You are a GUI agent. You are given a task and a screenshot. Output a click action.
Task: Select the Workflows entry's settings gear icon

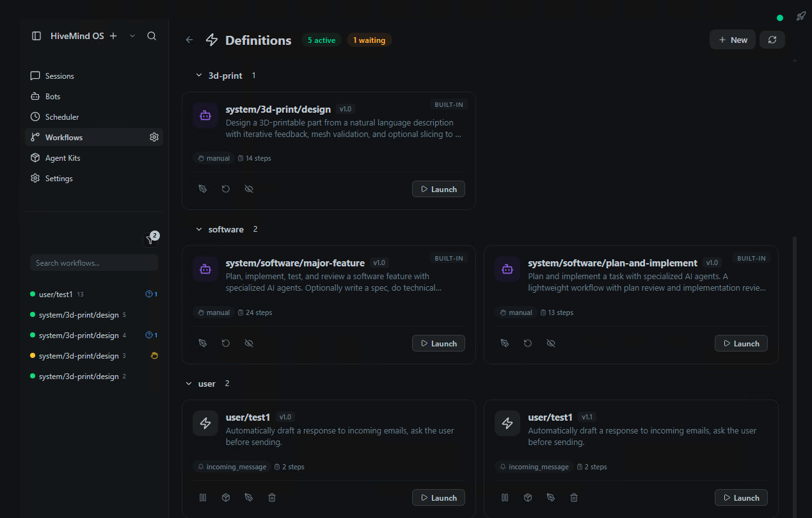pyautogui.click(x=154, y=136)
